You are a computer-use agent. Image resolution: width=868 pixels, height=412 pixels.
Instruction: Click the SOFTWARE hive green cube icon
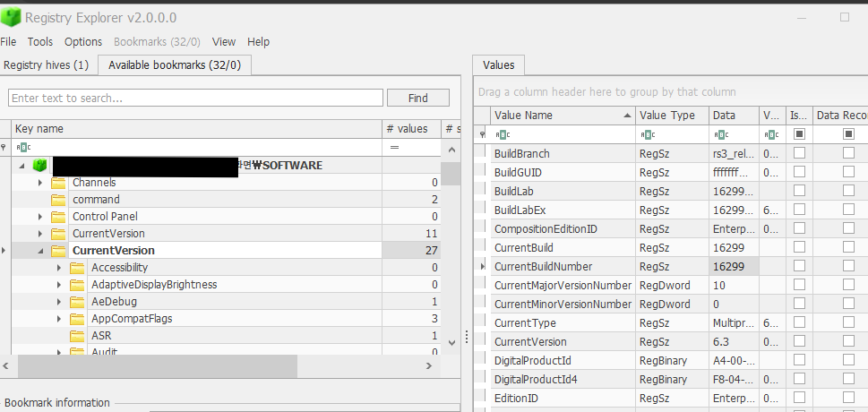[39, 165]
